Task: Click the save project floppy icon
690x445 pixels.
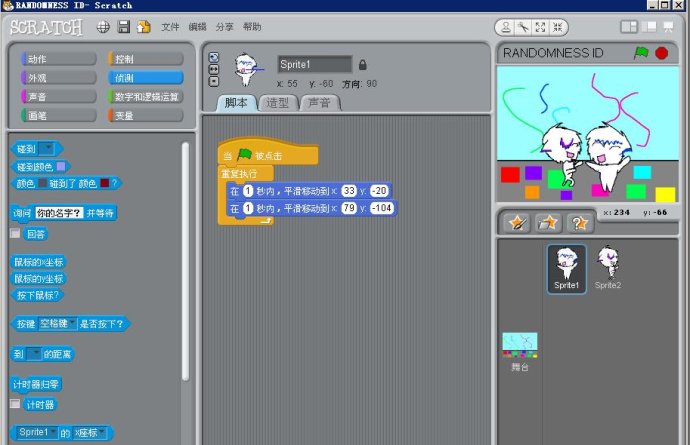Action: 124,27
